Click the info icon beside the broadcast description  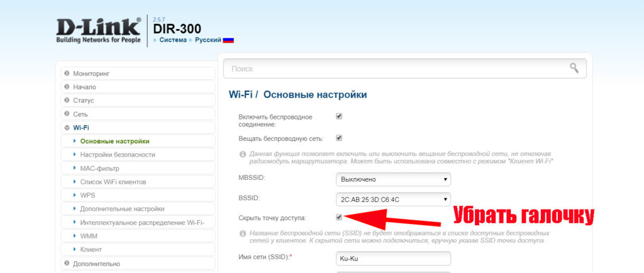(242, 154)
